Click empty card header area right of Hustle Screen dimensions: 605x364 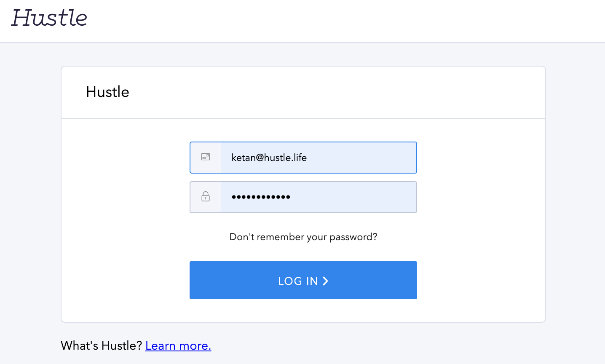coord(337,92)
